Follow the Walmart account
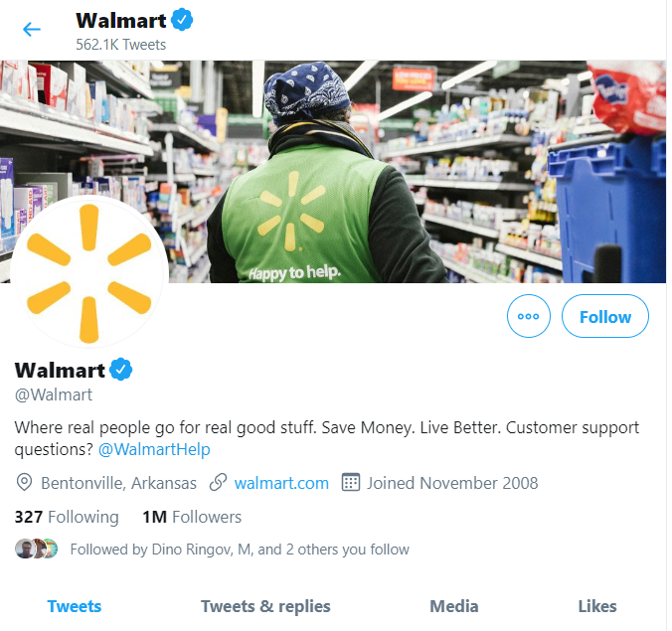This screenshot has height=631, width=672. [x=605, y=316]
